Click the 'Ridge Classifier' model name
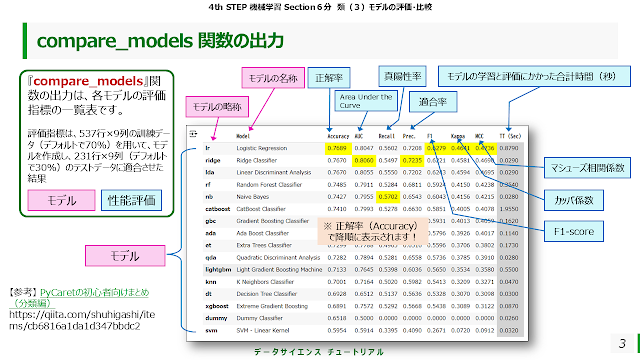The height and width of the screenshot is (360, 640). 256,160
